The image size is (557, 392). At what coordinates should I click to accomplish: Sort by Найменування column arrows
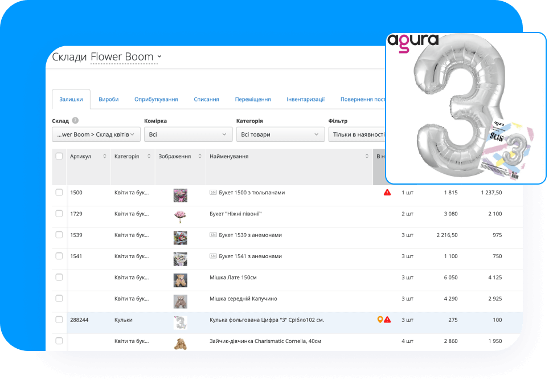[367, 156]
